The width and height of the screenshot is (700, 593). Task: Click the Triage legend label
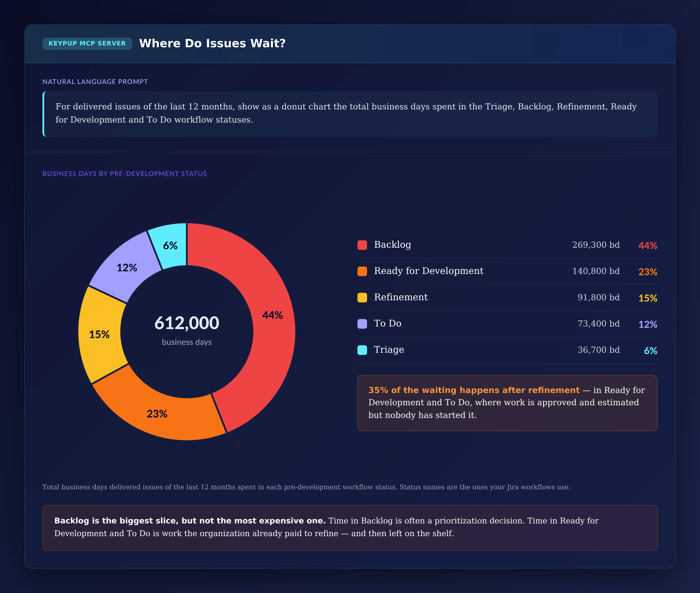point(389,350)
